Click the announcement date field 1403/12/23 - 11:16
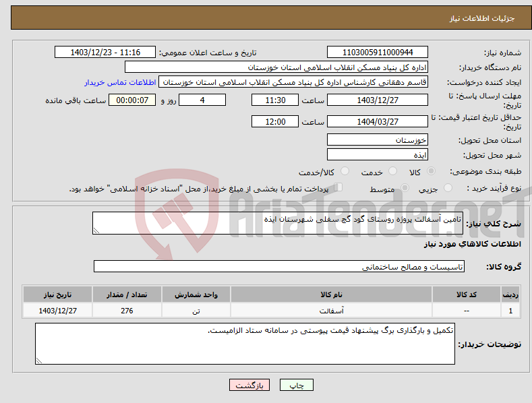Viewport: 532px width, 403px height. click(105, 53)
